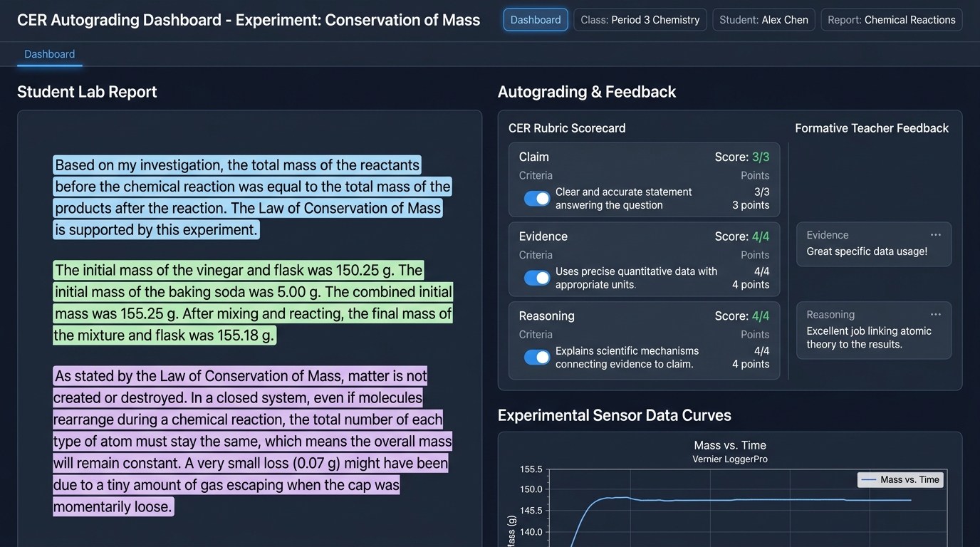Click the Mass vs. Time chart title
980x547 pixels.
(x=730, y=445)
